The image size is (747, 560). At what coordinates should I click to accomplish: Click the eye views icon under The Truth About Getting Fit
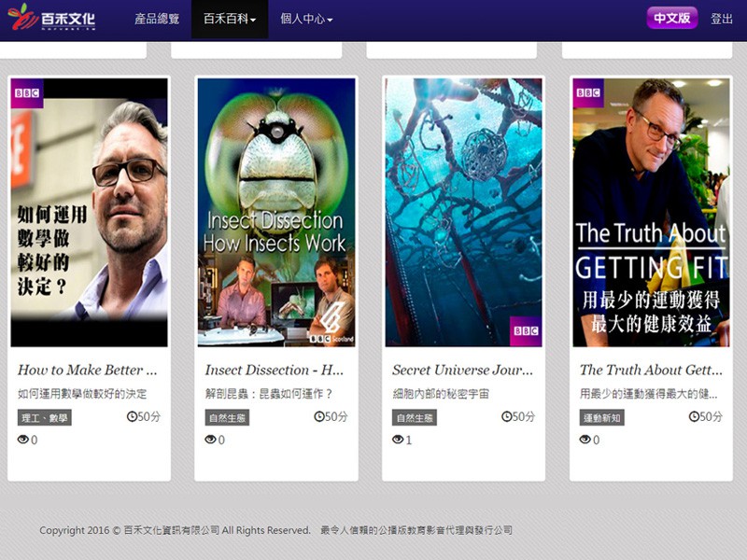point(585,440)
